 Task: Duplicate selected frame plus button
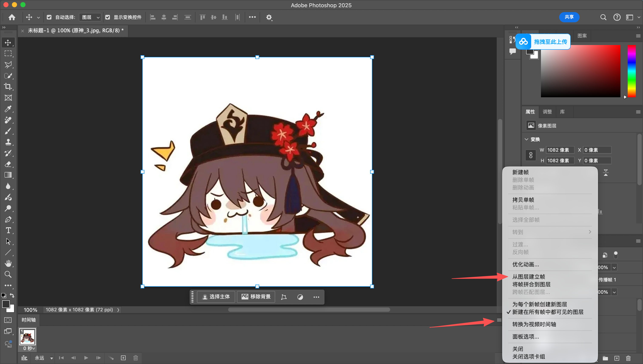point(123,358)
